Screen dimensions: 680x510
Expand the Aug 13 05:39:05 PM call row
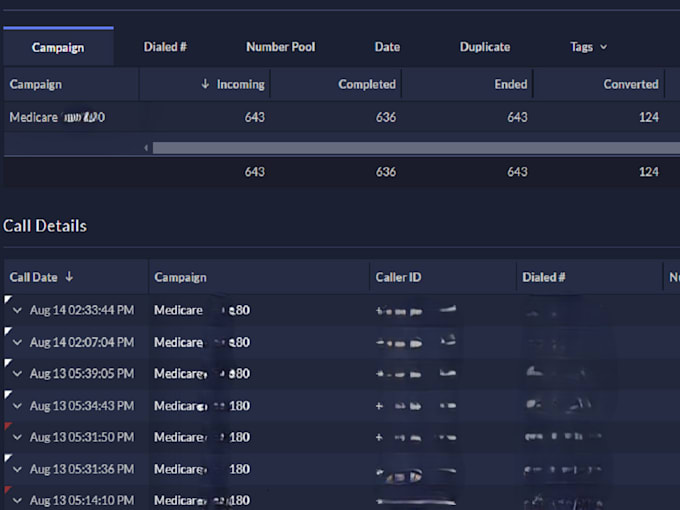17,374
